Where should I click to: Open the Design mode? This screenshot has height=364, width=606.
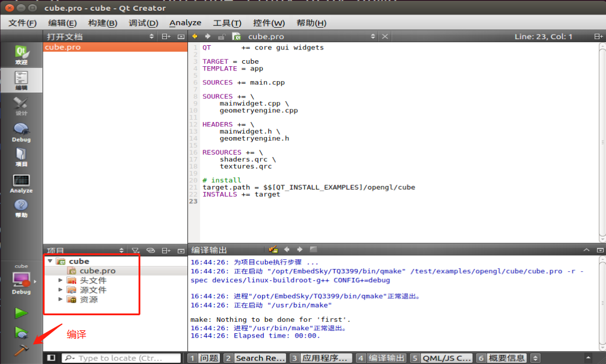(x=21, y=106)
